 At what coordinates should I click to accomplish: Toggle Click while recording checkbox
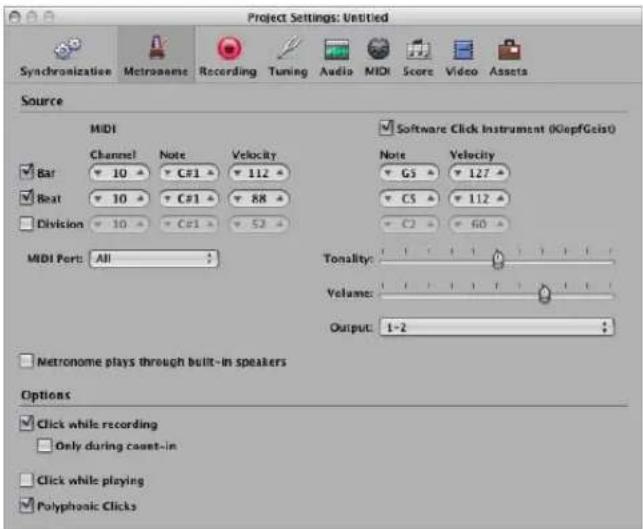pos(27,423)
